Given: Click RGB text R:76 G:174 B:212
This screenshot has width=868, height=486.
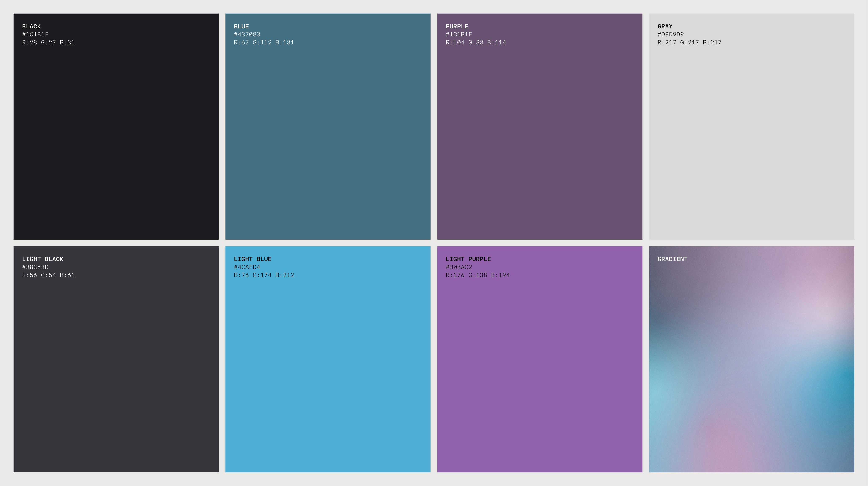Looking at the screenshot, I should [264, 275].
